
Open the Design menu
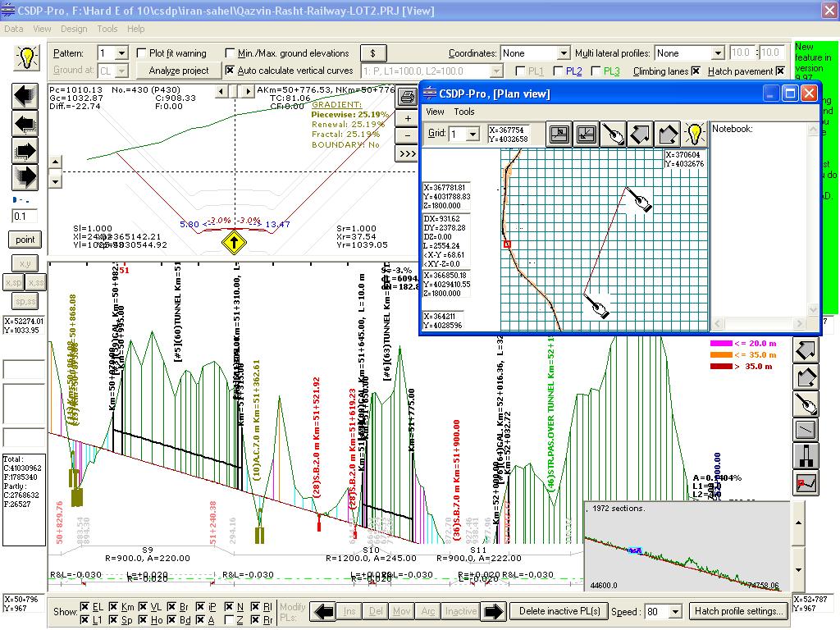pyautogui.click(x=74, y=29)
